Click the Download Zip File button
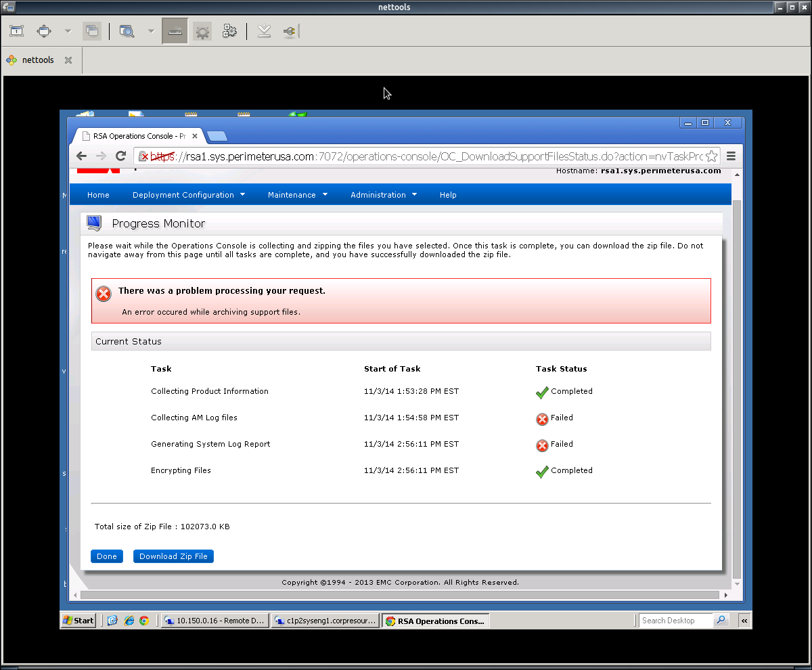 click(173, 556)
